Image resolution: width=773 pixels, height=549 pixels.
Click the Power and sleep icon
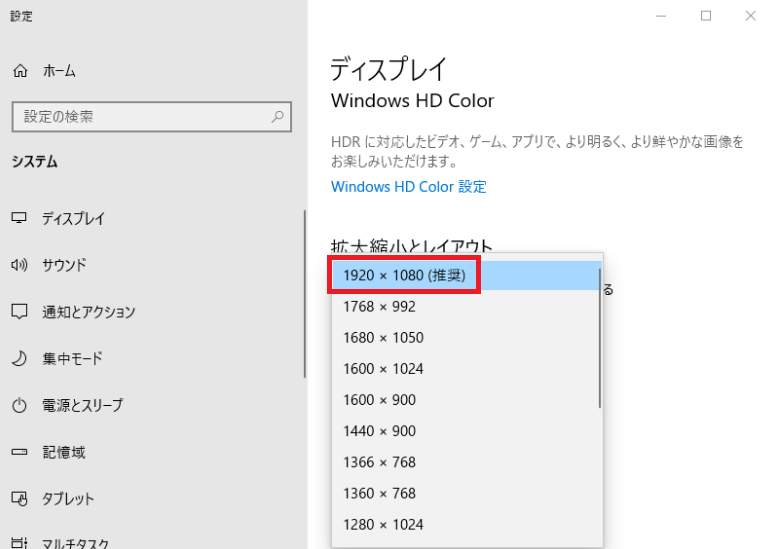point(19,405)
